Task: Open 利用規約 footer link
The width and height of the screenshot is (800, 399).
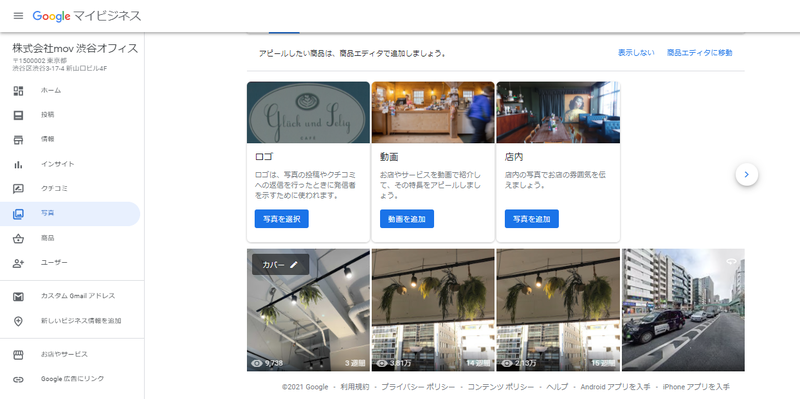Action: tap(355, 387)
